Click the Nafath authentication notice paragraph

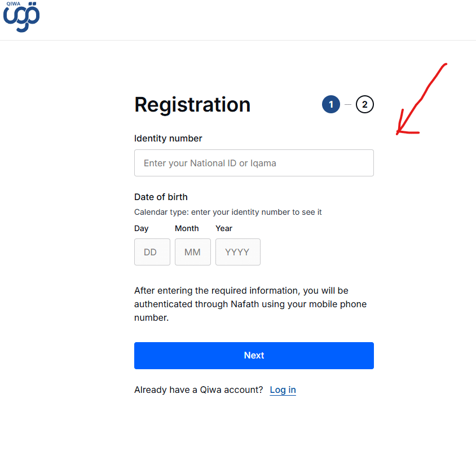(250, 304)
